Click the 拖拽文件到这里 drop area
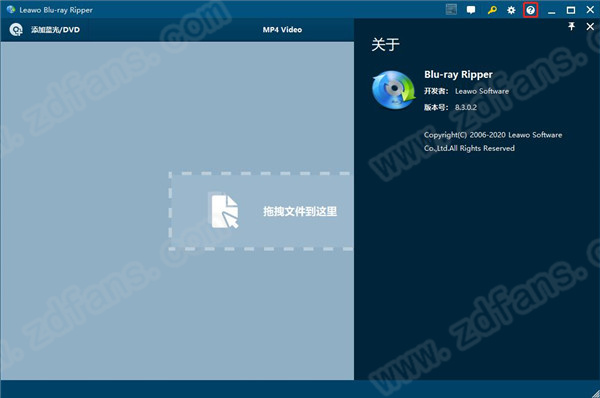600x398 pixels. (261, 211)
